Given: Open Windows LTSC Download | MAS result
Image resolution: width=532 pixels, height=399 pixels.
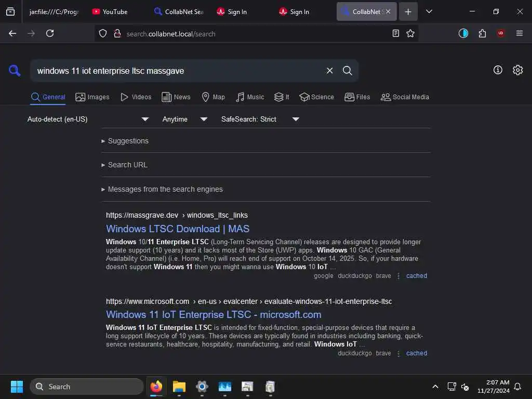Looking at the screenshot, I should click(x=178, y=229).
